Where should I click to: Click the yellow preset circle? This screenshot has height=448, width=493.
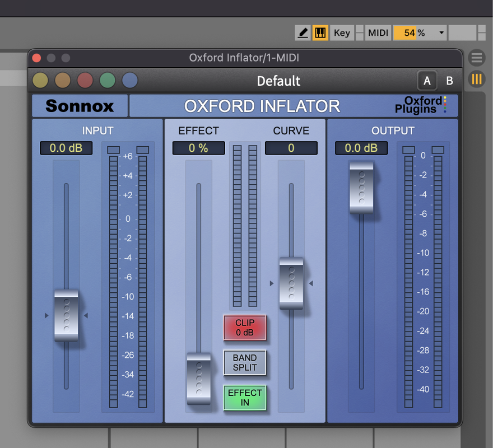40,80
